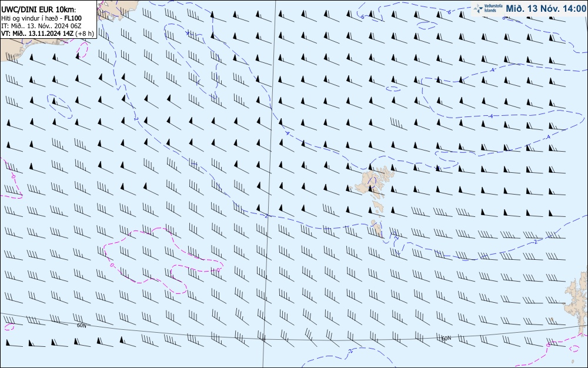The width and height of the screenshot is (588, 368).
Task: Click the 'IT: Mið.. 13. Nóv.. 2024 06Z' line
Action: point(41,26)
